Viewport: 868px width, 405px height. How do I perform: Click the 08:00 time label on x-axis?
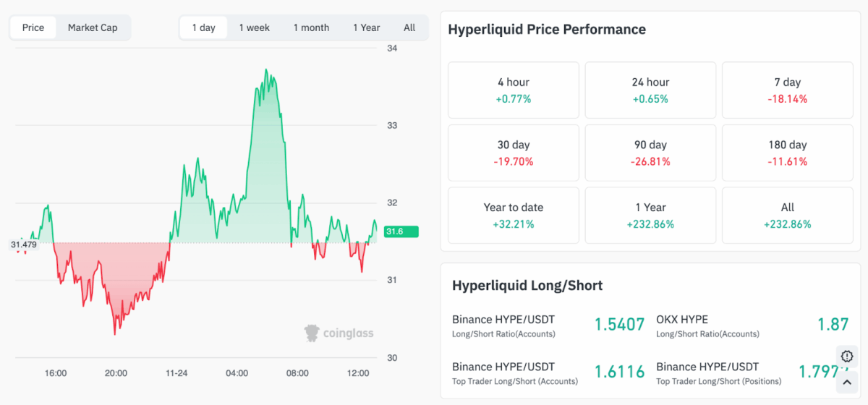click(x=297, y=373)
